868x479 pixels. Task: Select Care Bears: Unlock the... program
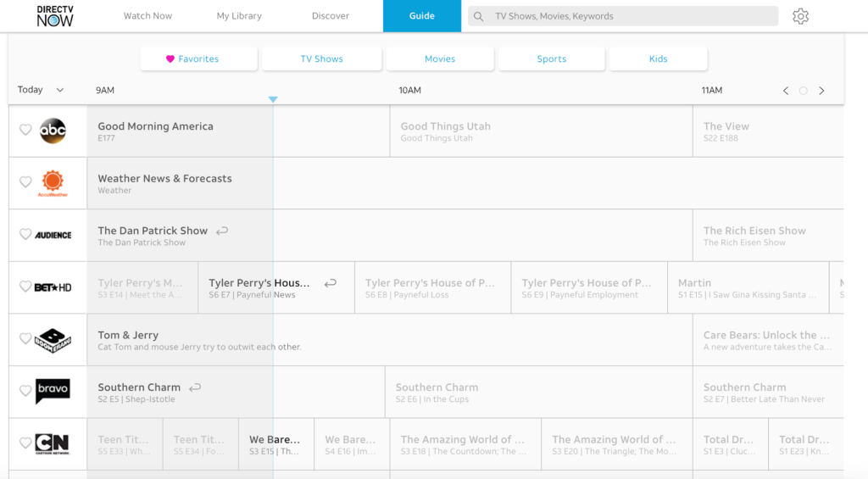[768, 340]
